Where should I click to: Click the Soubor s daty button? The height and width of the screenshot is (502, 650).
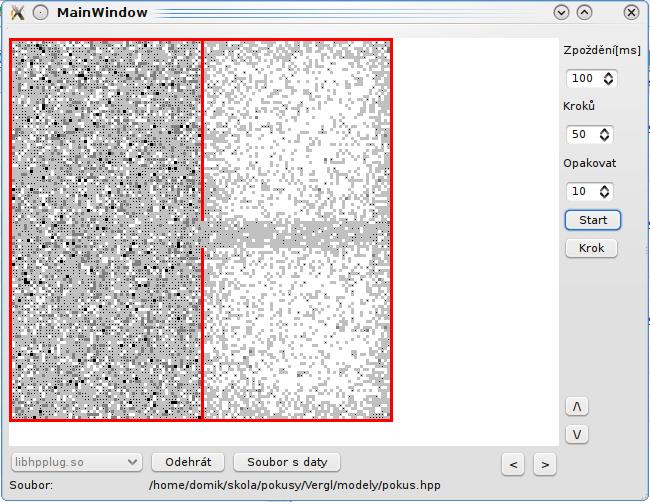coord(287,462)
